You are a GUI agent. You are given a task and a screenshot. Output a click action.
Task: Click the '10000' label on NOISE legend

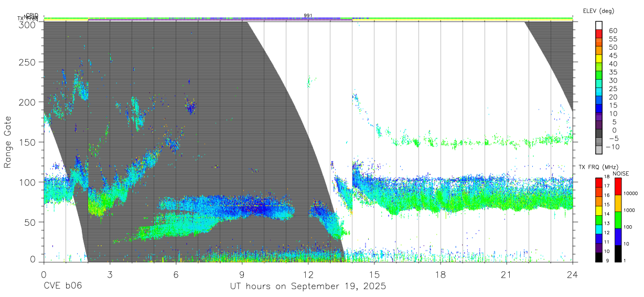coord(632,193)
